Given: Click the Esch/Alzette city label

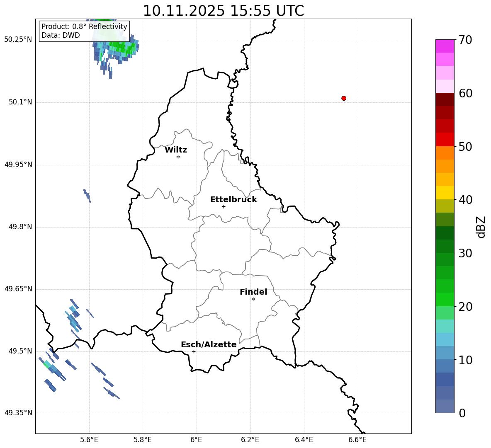Looking at the screenshot, I should 209,344.
